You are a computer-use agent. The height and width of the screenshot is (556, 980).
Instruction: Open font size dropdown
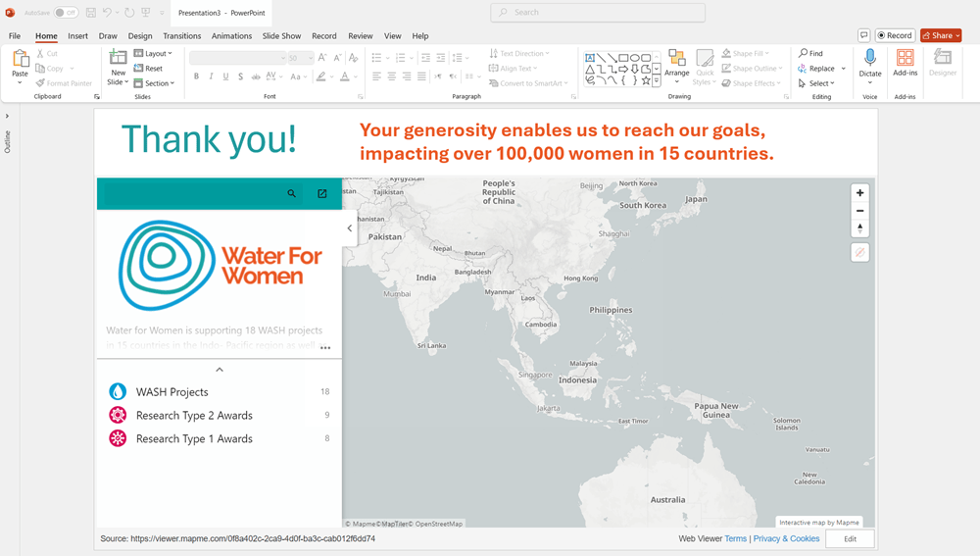[310, 58]
